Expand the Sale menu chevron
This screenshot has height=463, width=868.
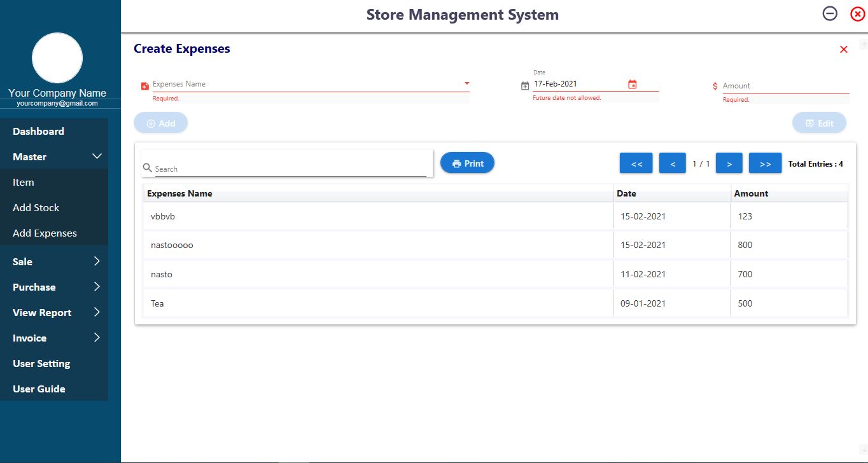tap(97, 261)
